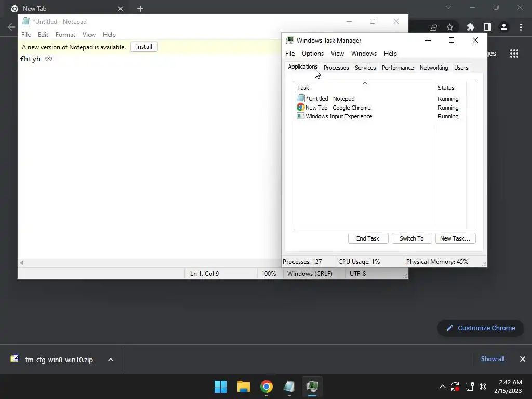This screenshot has width=532, height=399.
Task: Switch to the Processes tab
Action: (336, 68)
